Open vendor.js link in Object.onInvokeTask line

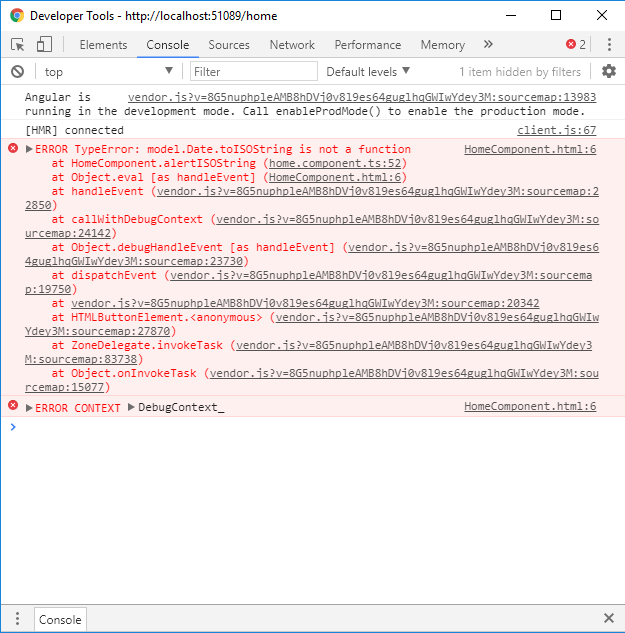point(404,373)
